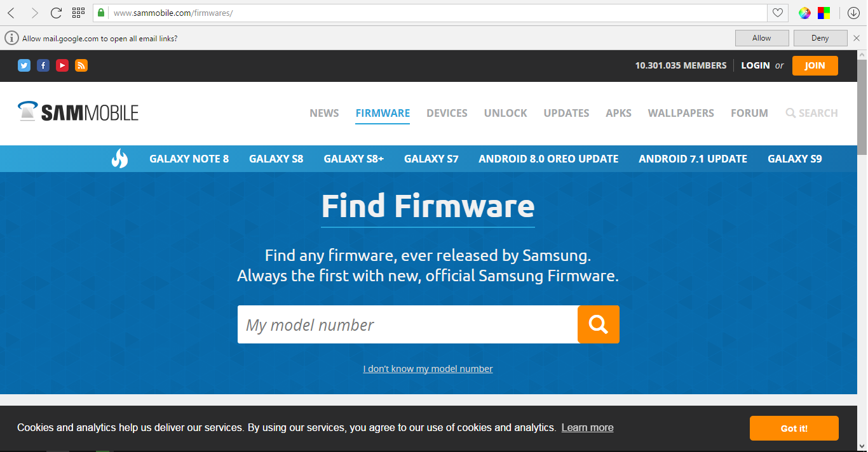Screen dimensions: 868x452
Task: Open the UPDATES menu item
Action: (566, 113)
